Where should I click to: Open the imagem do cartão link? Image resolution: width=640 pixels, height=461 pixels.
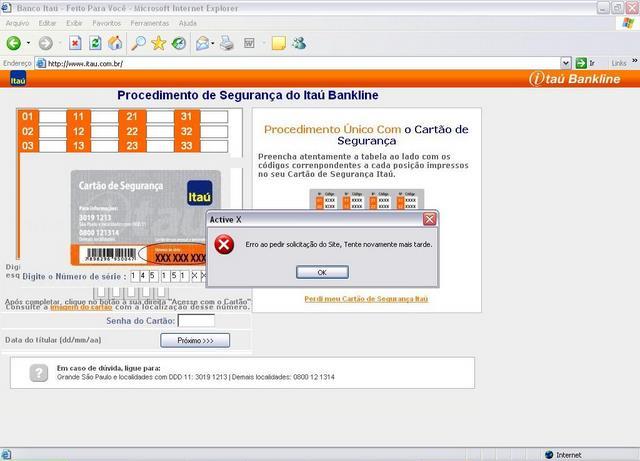(x=81, y=307)
